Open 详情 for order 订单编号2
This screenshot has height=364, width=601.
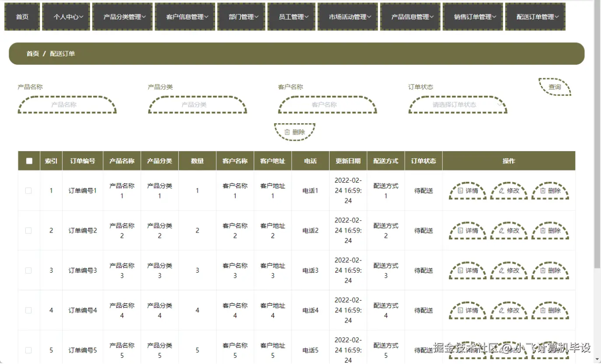point(468,230)
